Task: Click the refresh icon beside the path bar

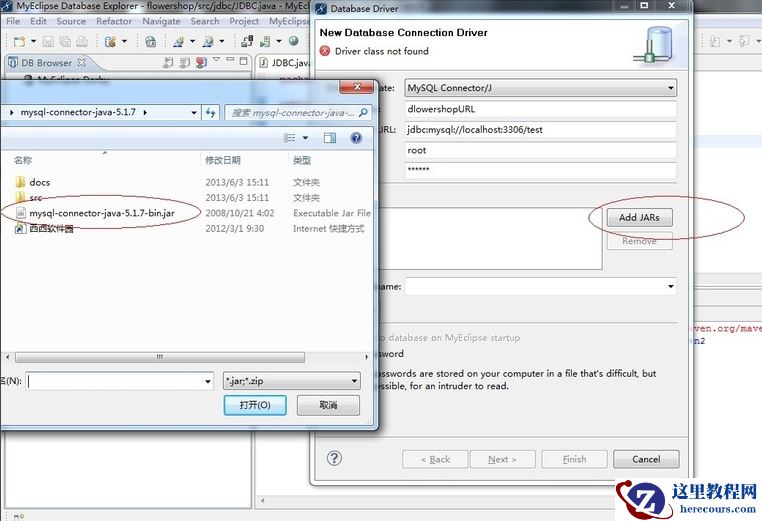Action: (x=210, y=113)
